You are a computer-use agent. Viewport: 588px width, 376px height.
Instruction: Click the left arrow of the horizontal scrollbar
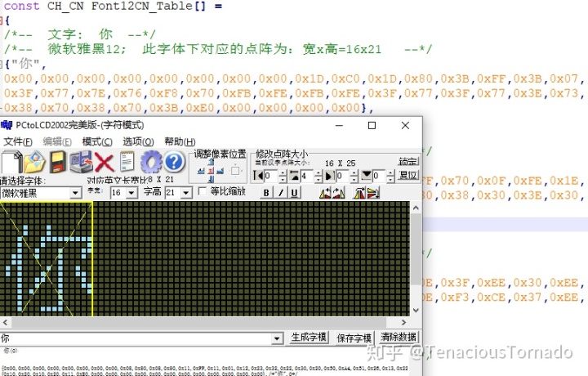(5, 322)
